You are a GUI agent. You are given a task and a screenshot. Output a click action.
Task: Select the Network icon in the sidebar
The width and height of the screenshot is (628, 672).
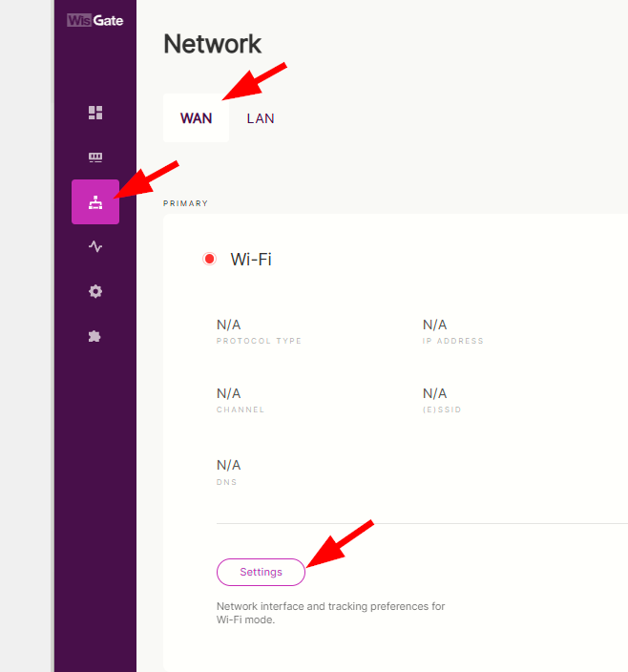click(95, 202)
